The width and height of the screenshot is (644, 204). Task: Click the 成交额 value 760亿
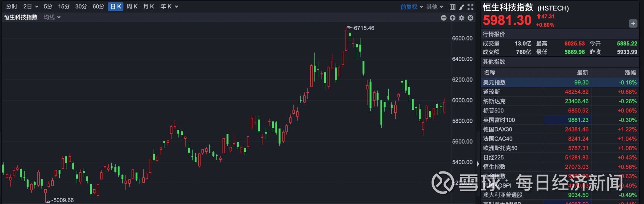(524, 52)
